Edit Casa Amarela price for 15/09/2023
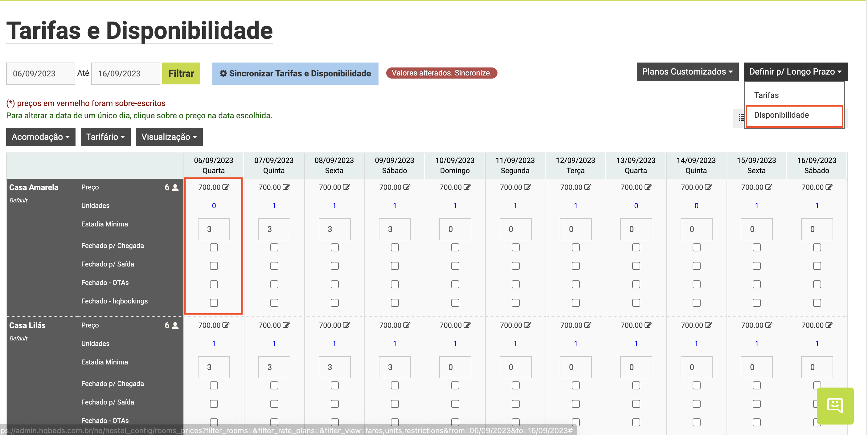868x435 pixels. [769, 187]
